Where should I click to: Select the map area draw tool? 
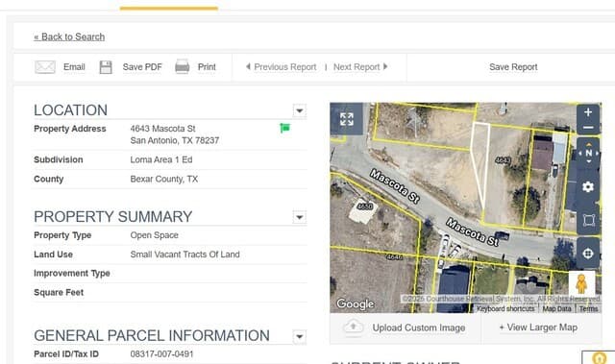click(x=588, y=220)
